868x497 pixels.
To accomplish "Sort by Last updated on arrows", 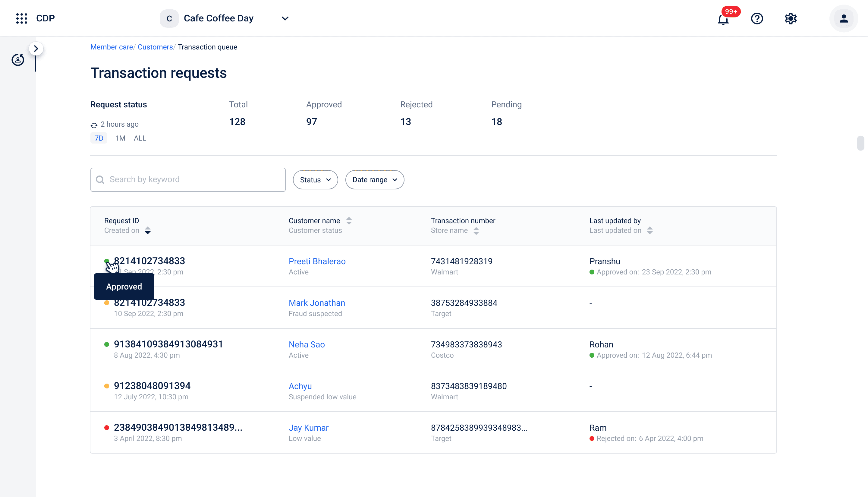I will click(650, 231).
